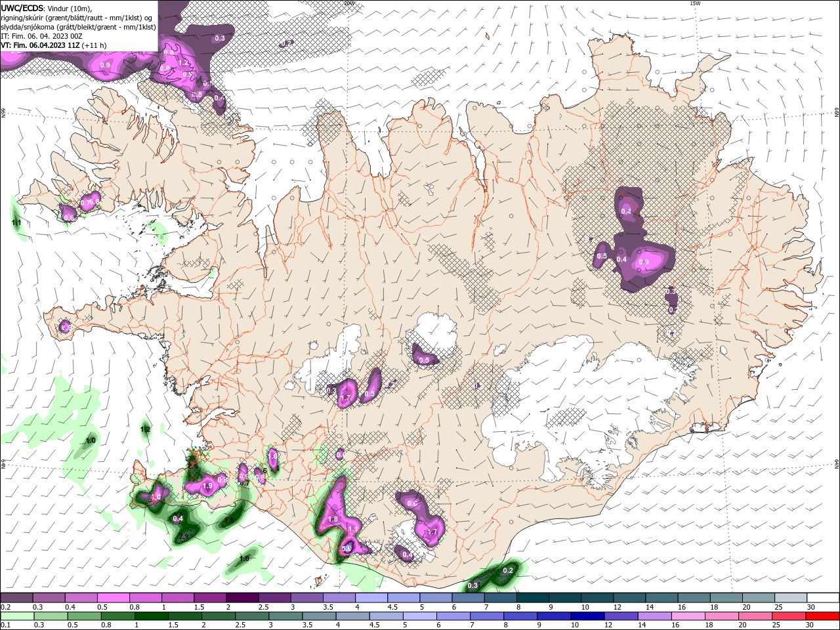
Task: Click the '0.4' label in top legend row
Action: coord(70,607)
